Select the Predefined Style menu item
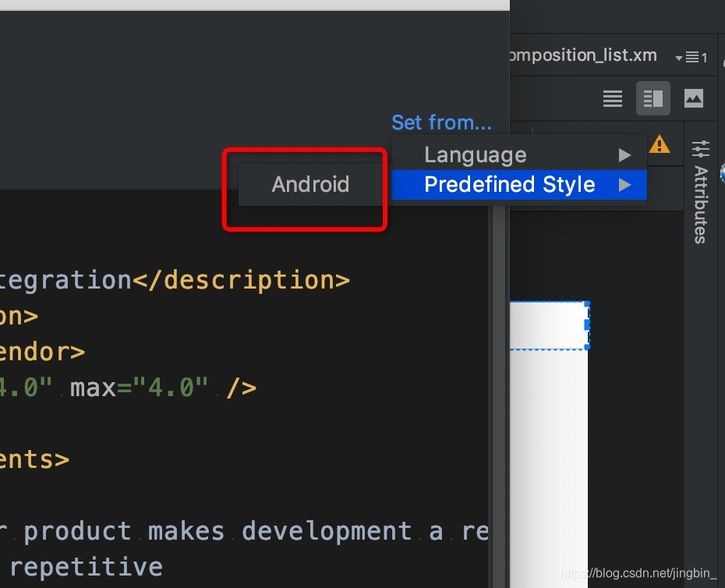 pyautogui.click(x=518, y=185)
